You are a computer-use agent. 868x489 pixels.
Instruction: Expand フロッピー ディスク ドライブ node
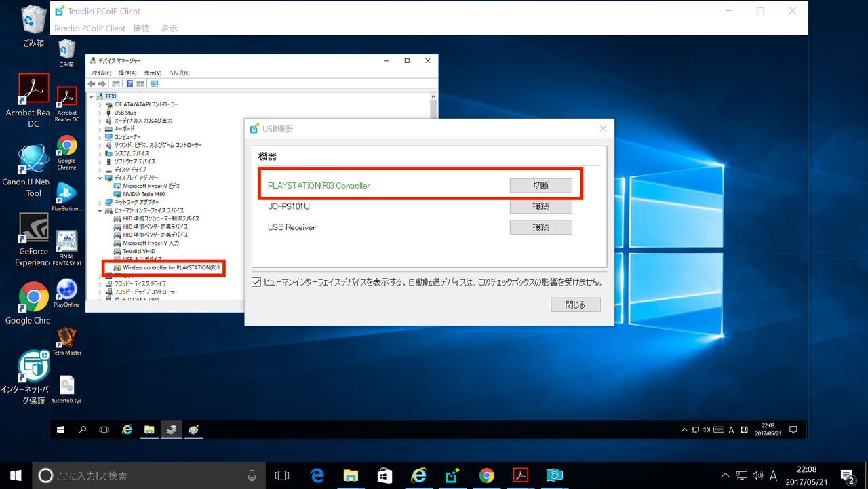point(100,283)
